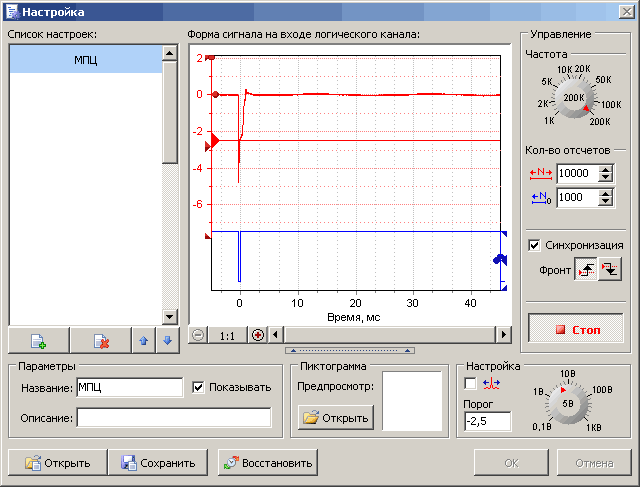
Task: Reset waveform zoom to 1:1
Action: (x=228, y=335)
